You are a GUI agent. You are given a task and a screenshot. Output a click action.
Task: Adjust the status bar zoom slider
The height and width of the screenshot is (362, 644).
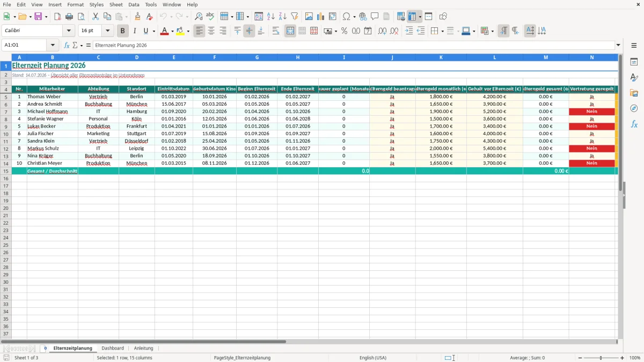click(x=601, y=358)
